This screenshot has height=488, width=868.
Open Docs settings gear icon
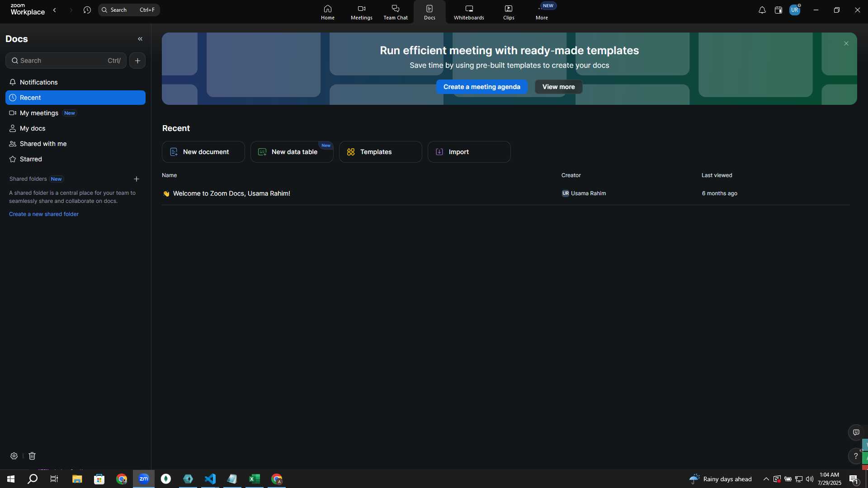pyautogui.click(x=14, y=456)
